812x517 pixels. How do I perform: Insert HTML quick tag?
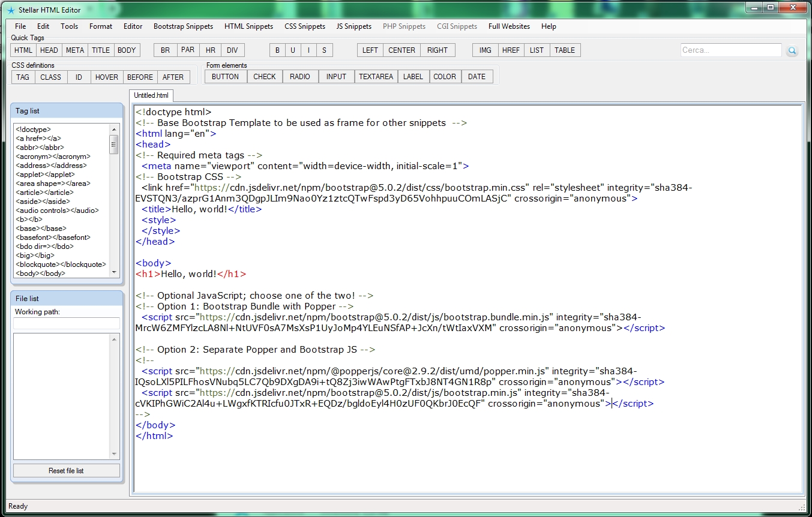[x=23, y=50]
